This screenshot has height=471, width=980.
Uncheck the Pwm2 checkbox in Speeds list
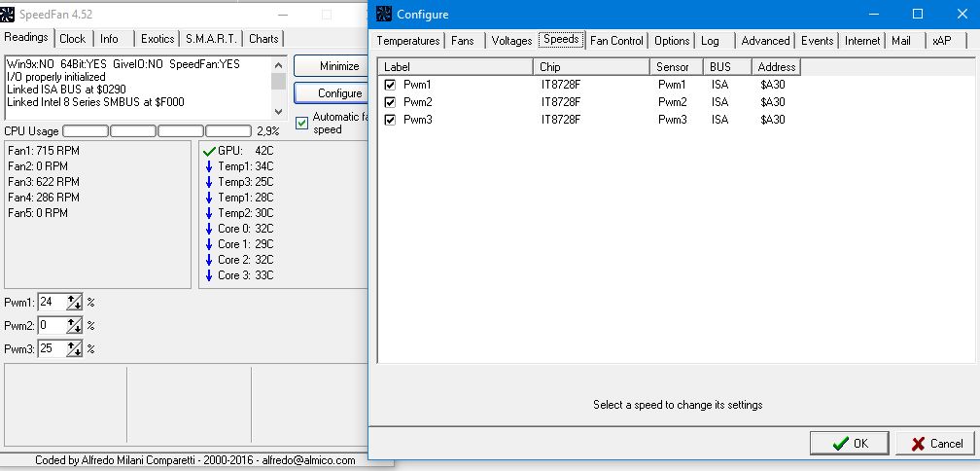click(390, 102)
